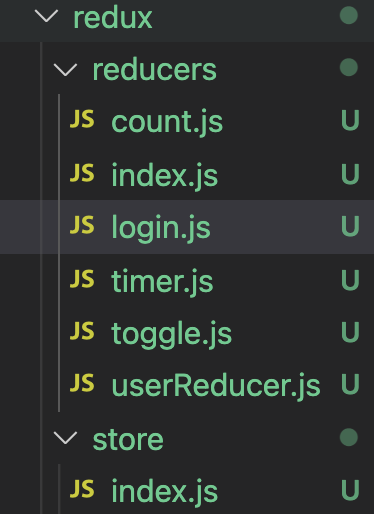Collapse the redux folder chevron
This screenshot has width=374, height=514.
click(x=46, y=17)
